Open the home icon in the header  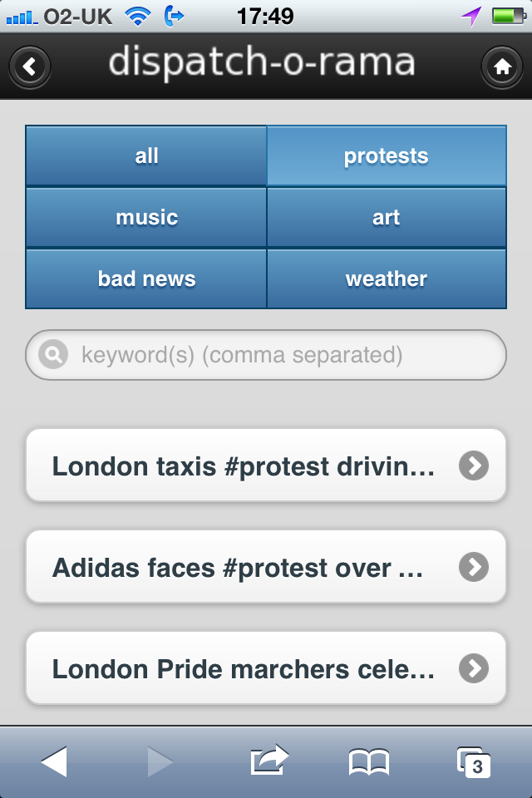tap(502, 66)
